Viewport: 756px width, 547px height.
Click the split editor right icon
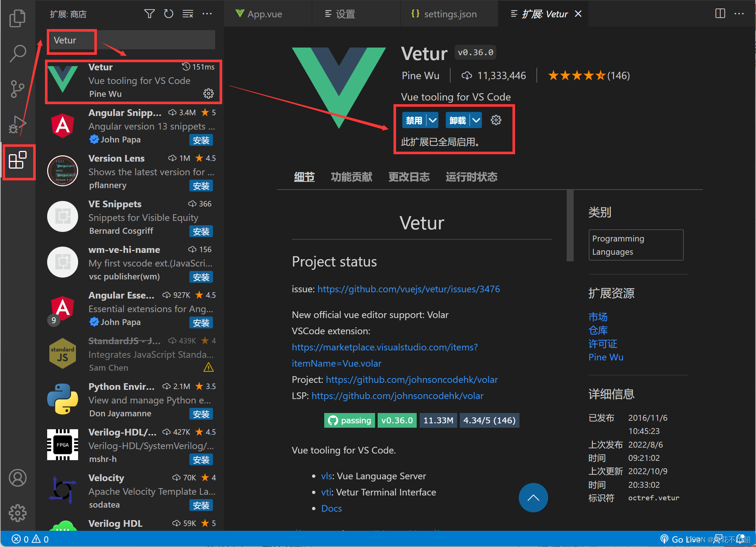coord(720,14)
